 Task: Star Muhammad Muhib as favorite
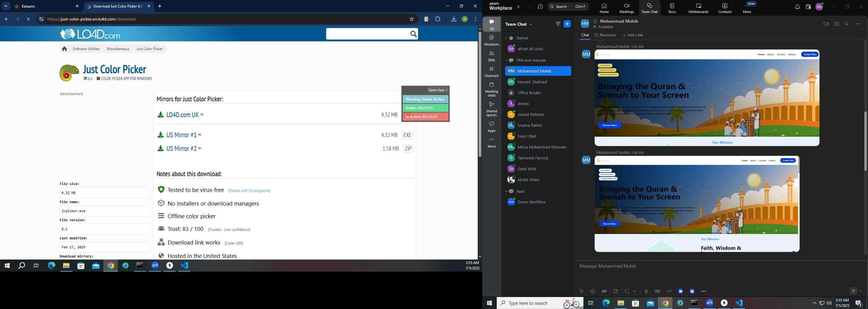point(596,21)
